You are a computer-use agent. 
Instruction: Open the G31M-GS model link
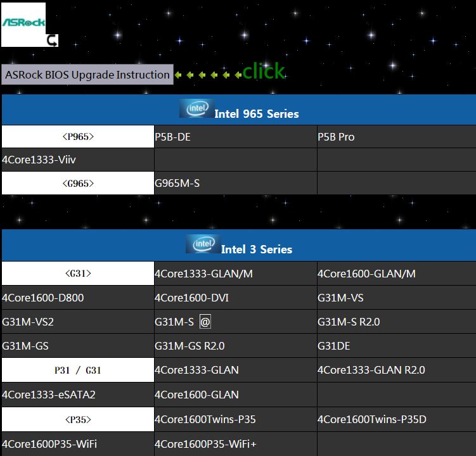pos(25,346)
